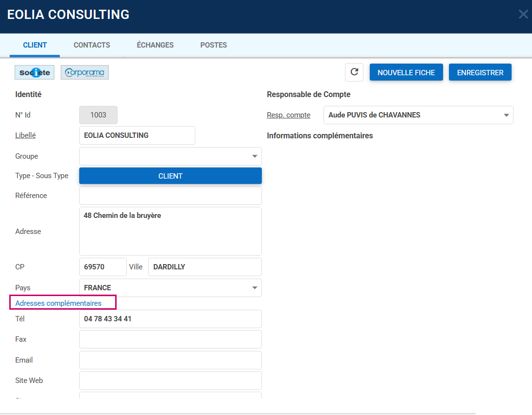
Task: Select the Site Web input field
Action: (x=170, y=381)
